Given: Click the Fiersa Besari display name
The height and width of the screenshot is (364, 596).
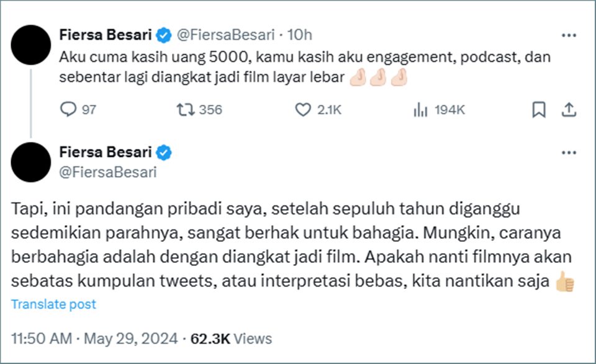Looking at the screenshot, I should (x=106, y=35).
